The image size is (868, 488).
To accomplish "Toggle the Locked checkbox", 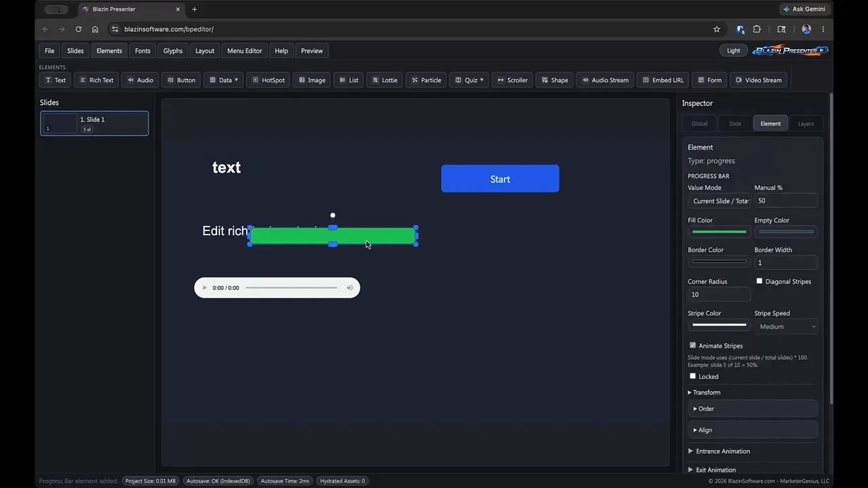I will (x=692, y=376).
